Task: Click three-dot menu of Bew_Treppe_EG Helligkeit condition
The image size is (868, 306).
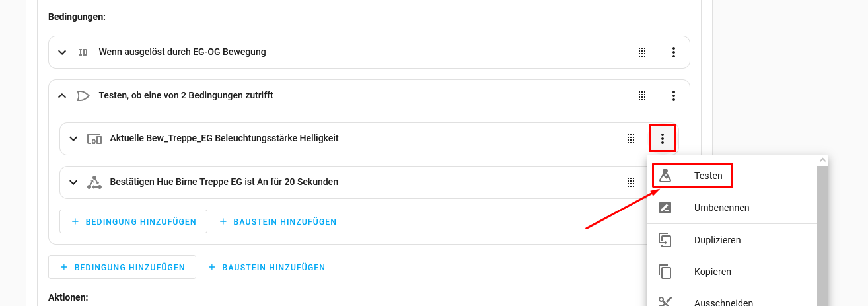Action: [x=663, y=139]
